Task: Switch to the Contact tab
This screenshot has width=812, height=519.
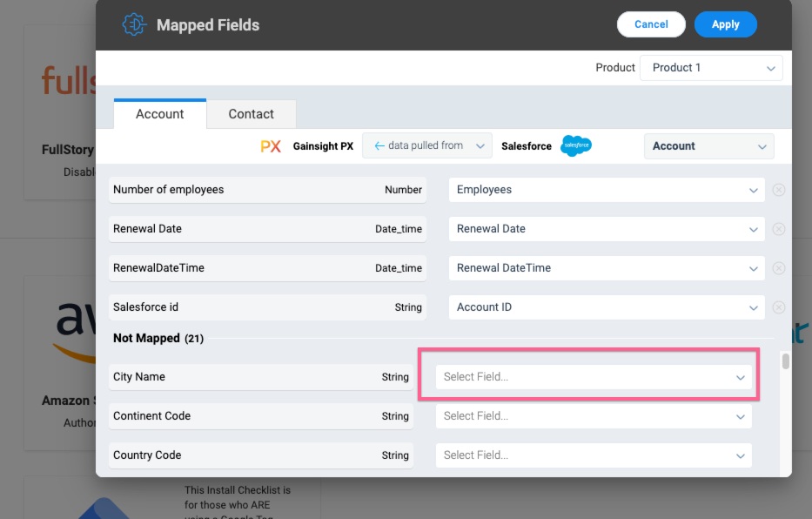Action: click(252, 114)
